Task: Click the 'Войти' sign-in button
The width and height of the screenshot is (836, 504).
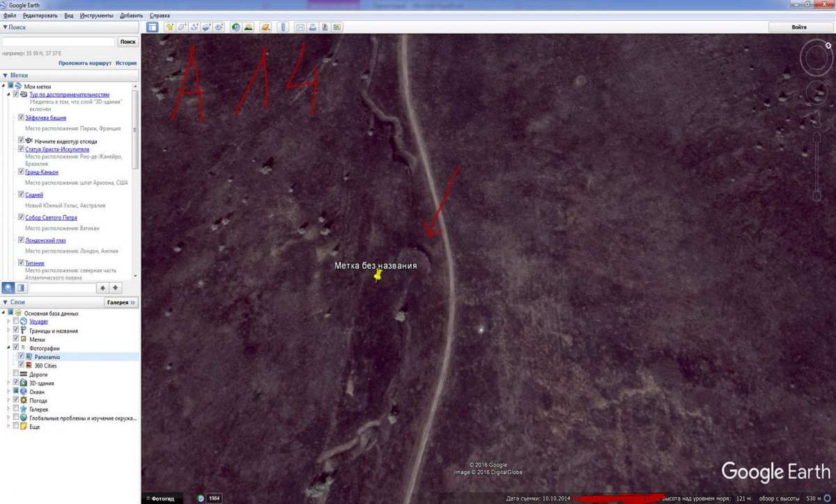Action: (x=800, y=27)
